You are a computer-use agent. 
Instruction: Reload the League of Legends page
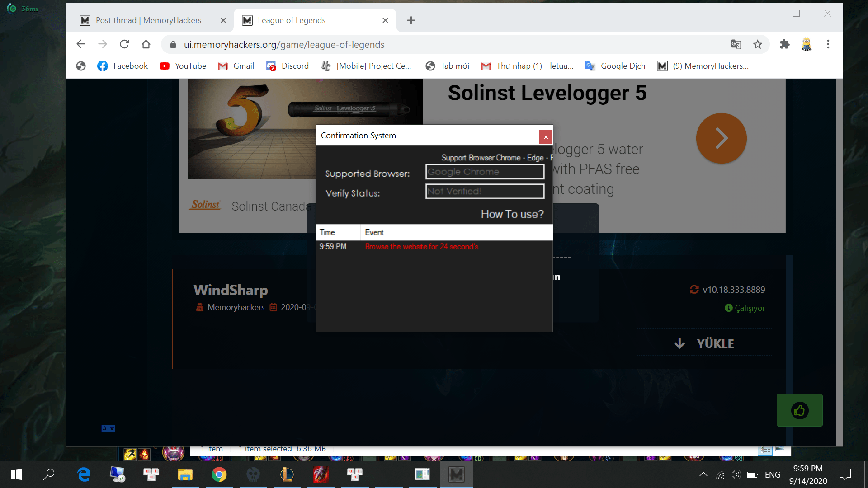point(124,44)
